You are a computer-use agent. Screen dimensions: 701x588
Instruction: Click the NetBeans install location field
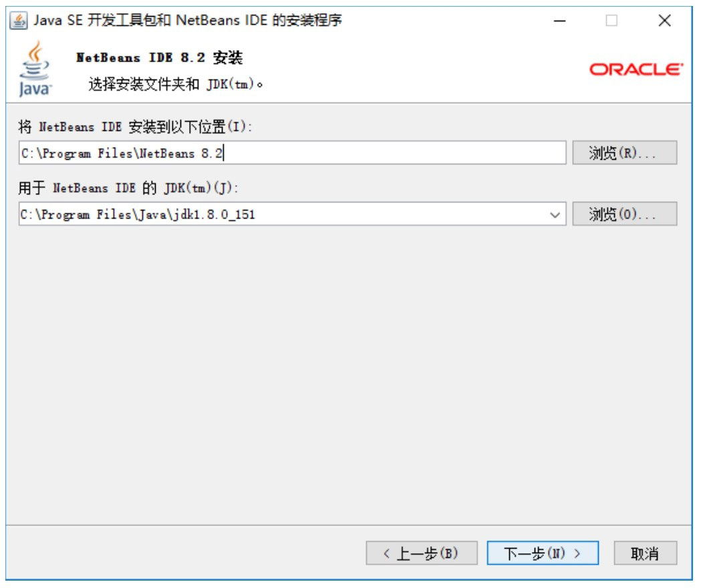pos(293,153)
